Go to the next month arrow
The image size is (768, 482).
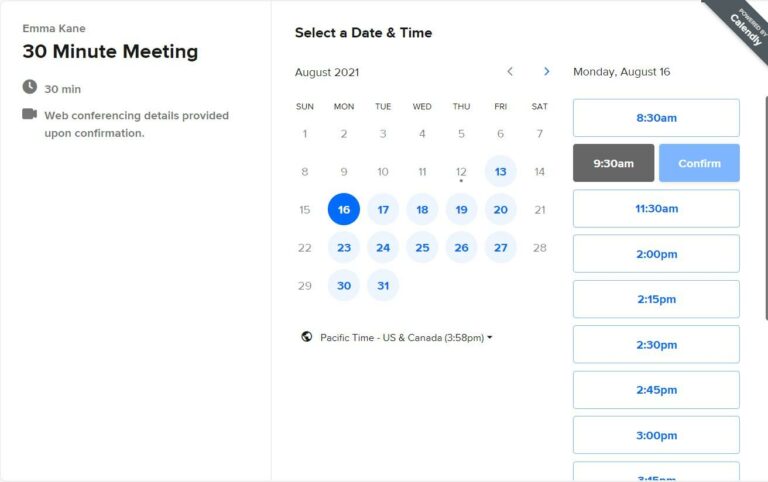click(546, 72)
